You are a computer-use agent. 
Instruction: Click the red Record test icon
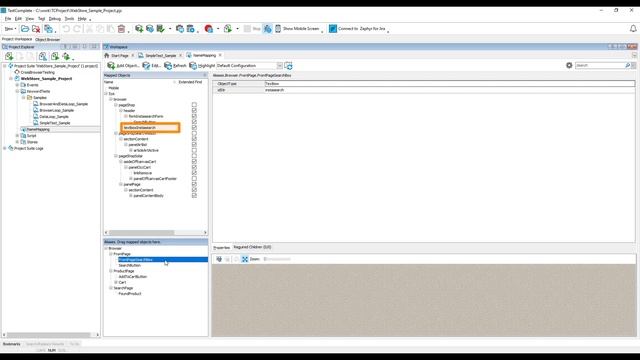pos(209,29)
